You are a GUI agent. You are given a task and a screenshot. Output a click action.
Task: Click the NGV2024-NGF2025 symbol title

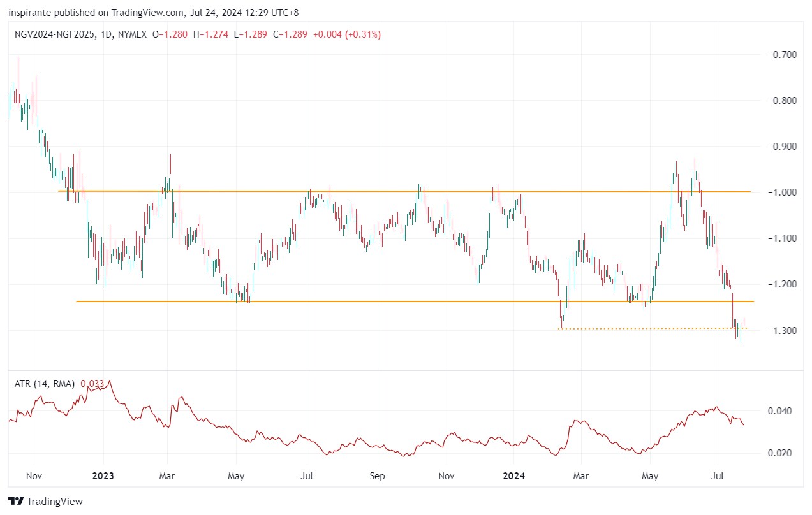click(x=55, y=34)
